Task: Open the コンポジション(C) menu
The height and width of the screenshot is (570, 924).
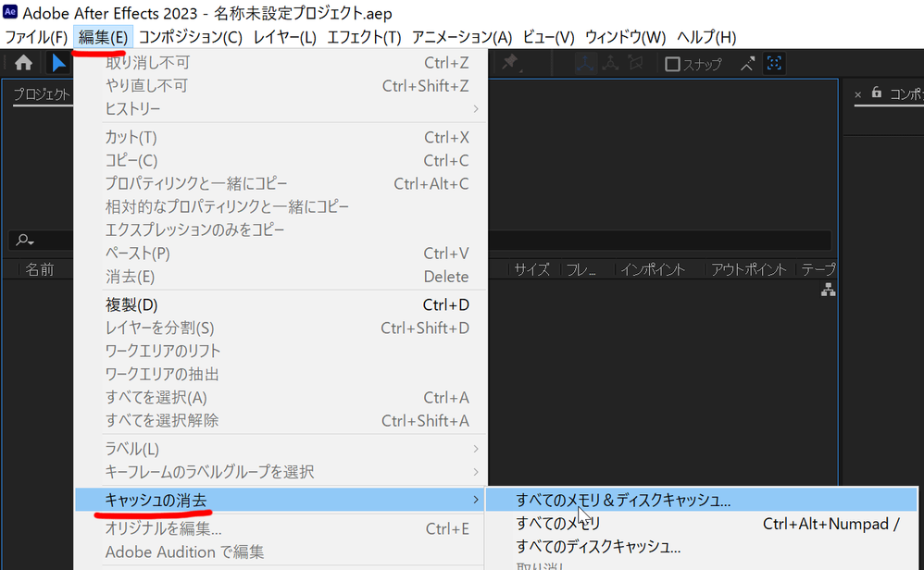Action: [x=191, y=37]
